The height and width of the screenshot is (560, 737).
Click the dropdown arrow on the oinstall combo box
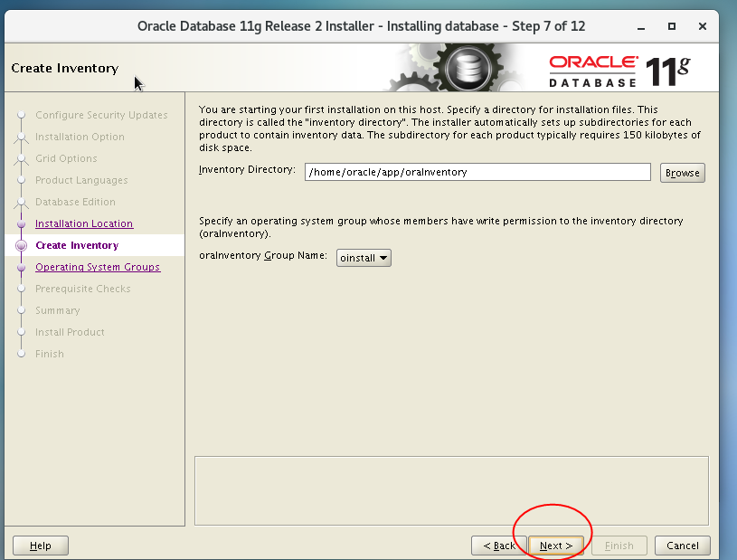pyautogui.click(x=383, y=257)
